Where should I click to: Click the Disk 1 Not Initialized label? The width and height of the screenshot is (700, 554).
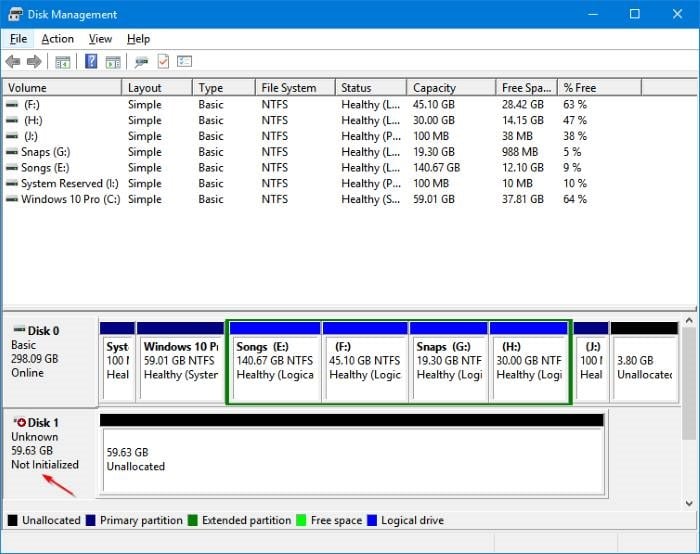(45, 464)
